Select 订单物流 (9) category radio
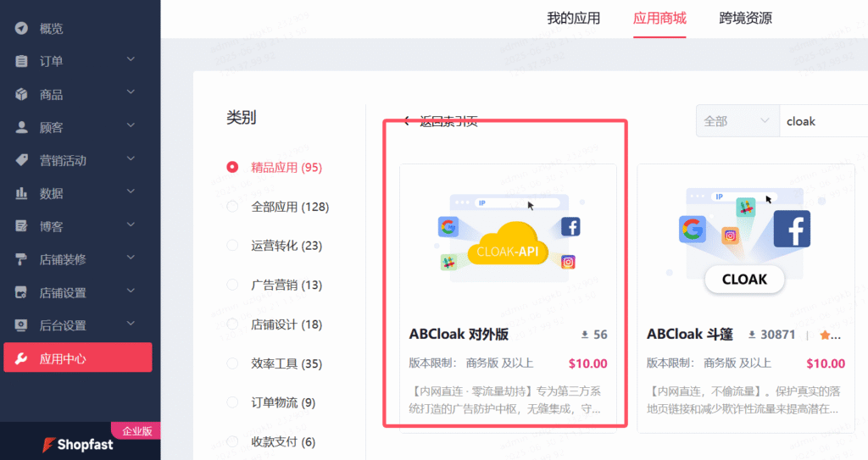This screenshot has width=868, height=460. [232, 402]
